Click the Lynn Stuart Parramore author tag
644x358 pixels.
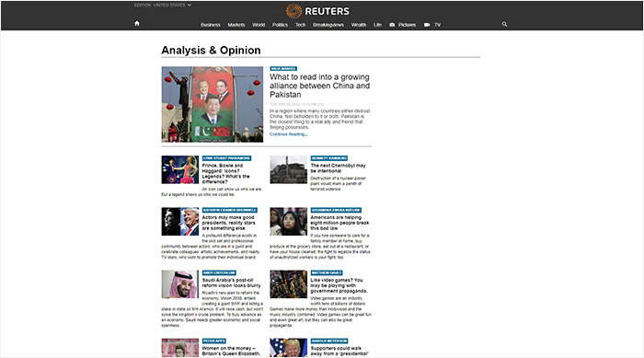226,158
